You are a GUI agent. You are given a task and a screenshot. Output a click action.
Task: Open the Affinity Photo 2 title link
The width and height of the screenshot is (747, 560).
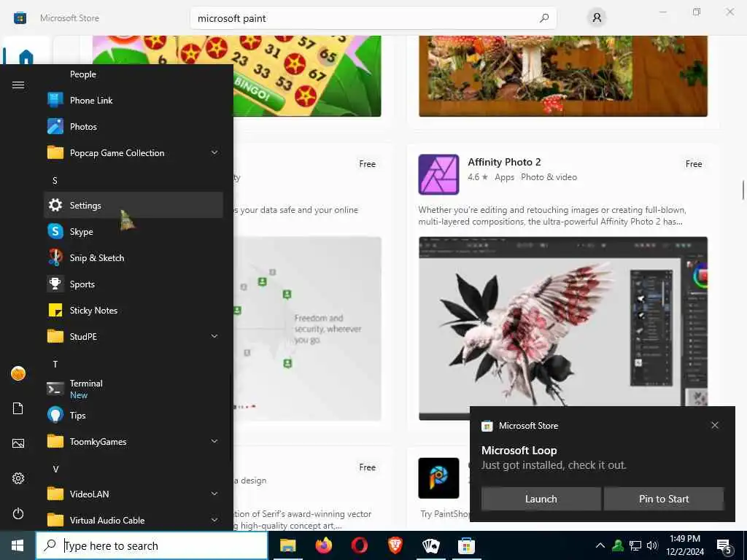tap(504, 162)
